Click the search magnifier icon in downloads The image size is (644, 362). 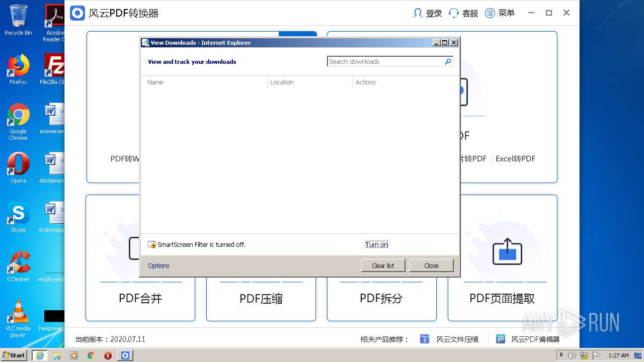coord(448,61)
